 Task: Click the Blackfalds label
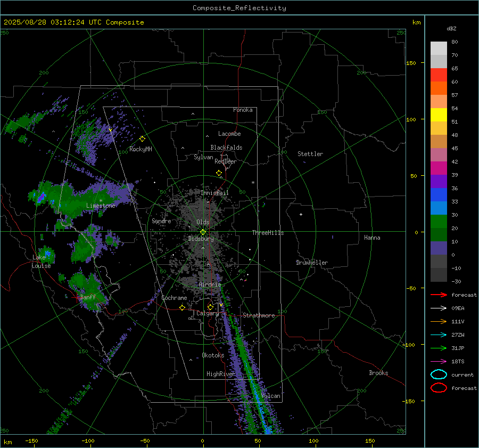(x=226, y=148)
